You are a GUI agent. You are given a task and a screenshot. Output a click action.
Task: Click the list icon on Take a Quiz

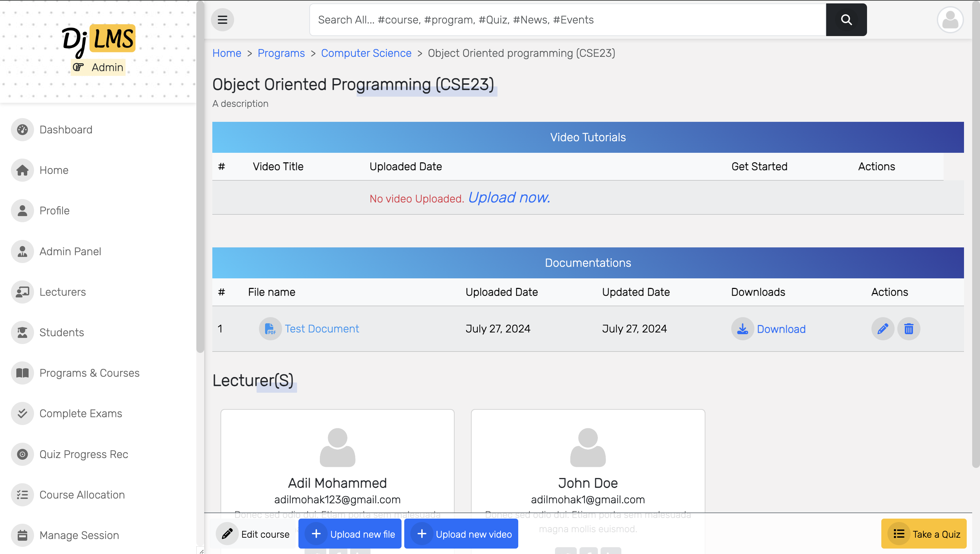899,534
